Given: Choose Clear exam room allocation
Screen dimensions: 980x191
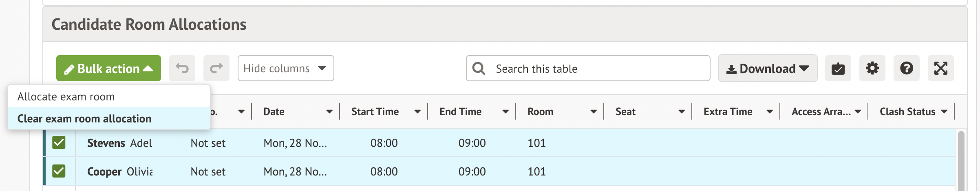Looking at the screenshot, I should pos(84,119).
